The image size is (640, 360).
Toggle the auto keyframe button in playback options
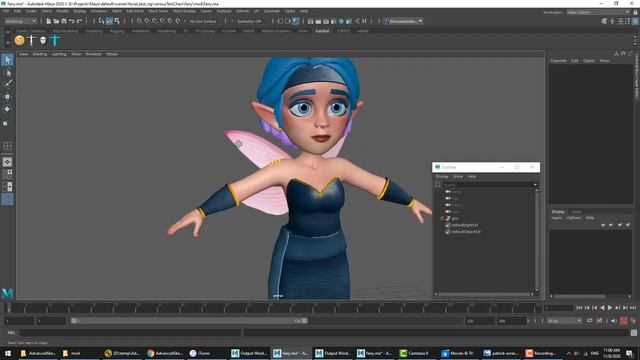(x=623, y=321)
